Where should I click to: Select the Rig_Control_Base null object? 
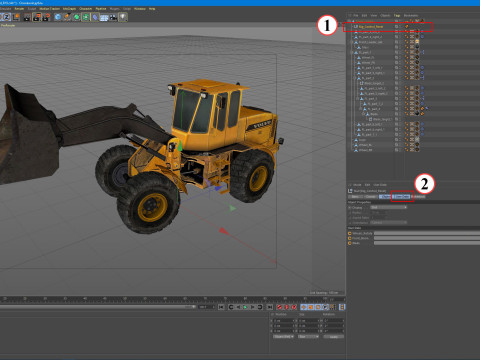click(x=371, y=27)
